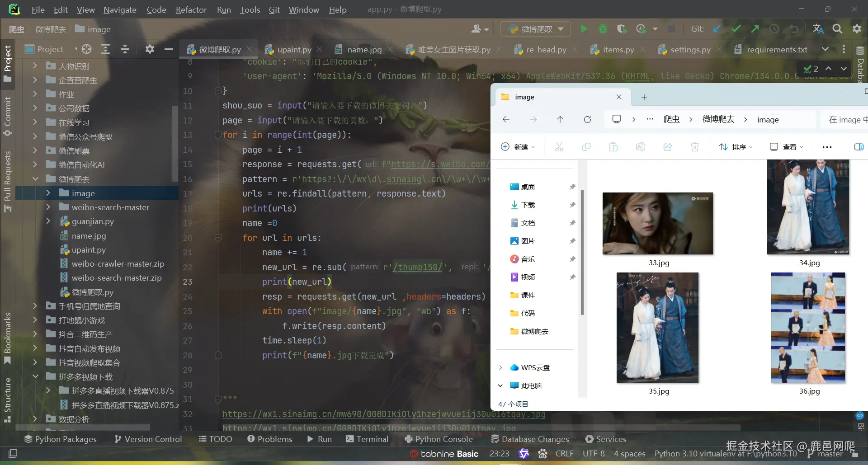Switch to settings.py editor tab
Screen dimensions: 868x465
coord(690,49)
